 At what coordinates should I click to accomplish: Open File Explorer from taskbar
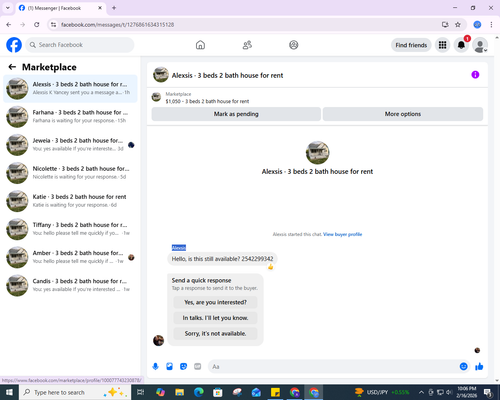pos(180,392)
